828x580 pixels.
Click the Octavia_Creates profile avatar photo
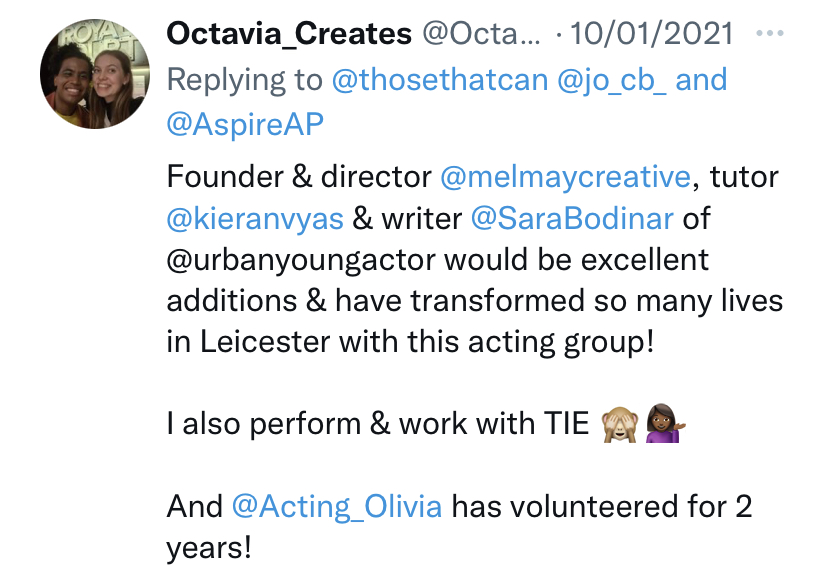(88, 77)
